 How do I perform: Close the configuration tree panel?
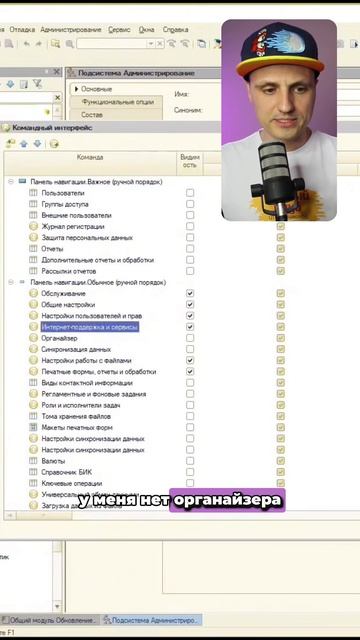56,72
